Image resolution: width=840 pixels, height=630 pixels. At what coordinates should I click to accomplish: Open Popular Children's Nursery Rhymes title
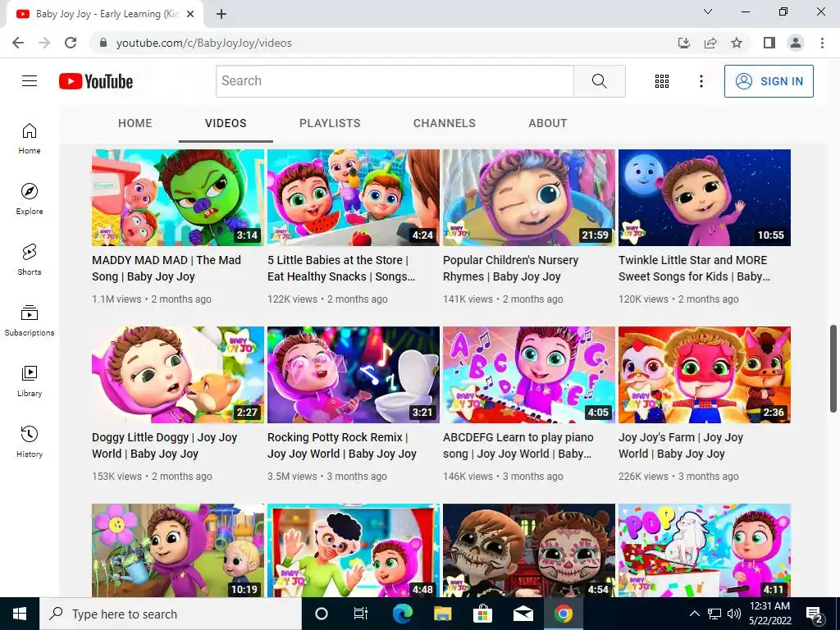510,268
